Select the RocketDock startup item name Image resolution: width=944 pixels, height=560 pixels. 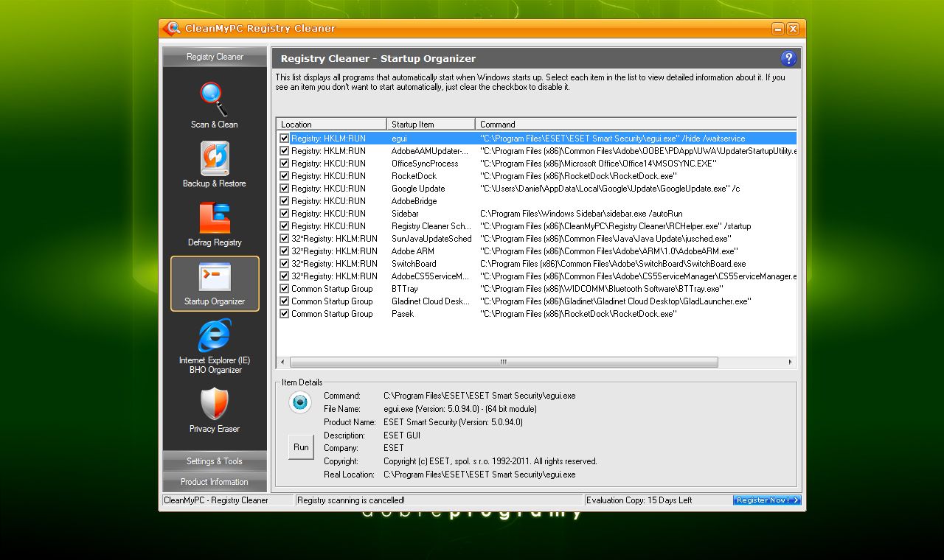click(x=414, y=176)
